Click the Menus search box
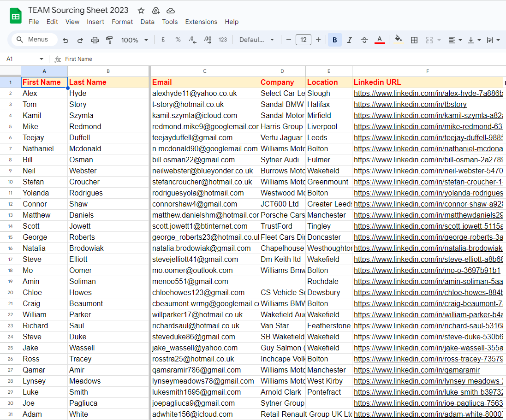This screenshot has height=420, width=506. 35,39
